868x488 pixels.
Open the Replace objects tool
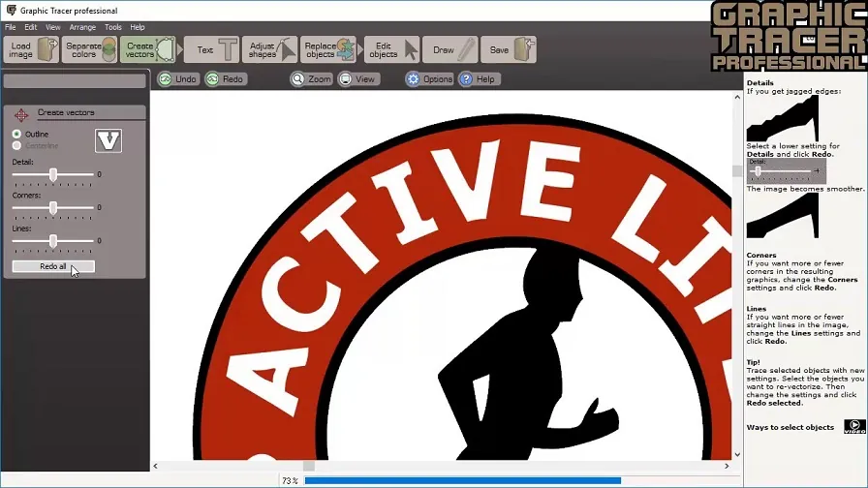tap(328, 49)
